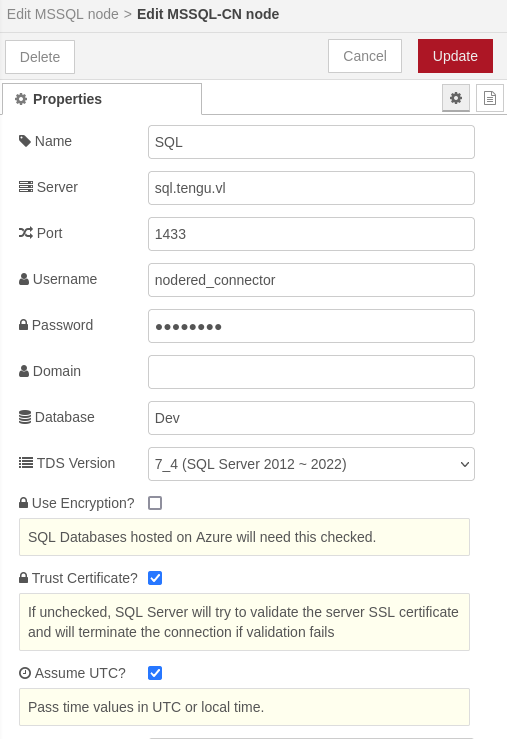Edit the Username field nodered_connector

(x=311, y=280)
